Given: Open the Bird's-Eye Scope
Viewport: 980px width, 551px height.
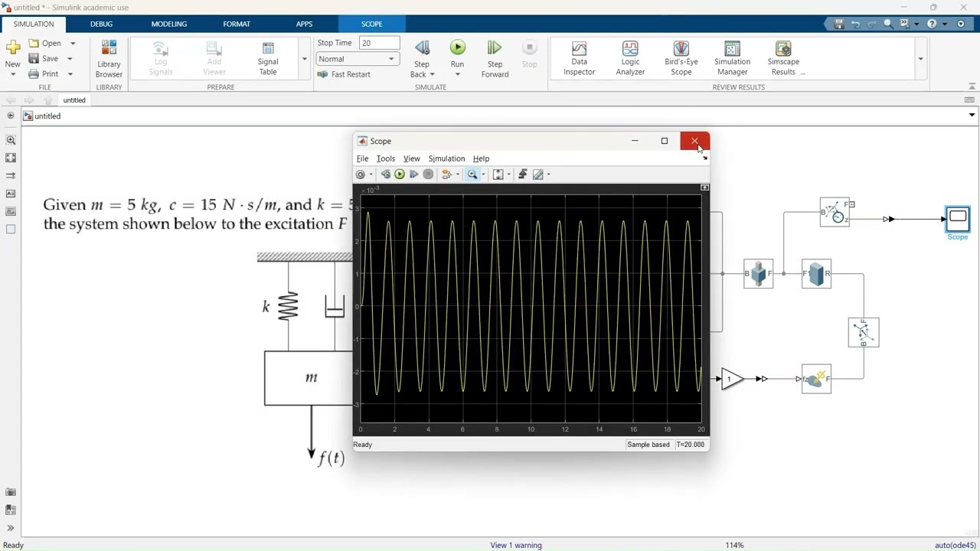Looking at the screenshot, I should tap(681, 59).
